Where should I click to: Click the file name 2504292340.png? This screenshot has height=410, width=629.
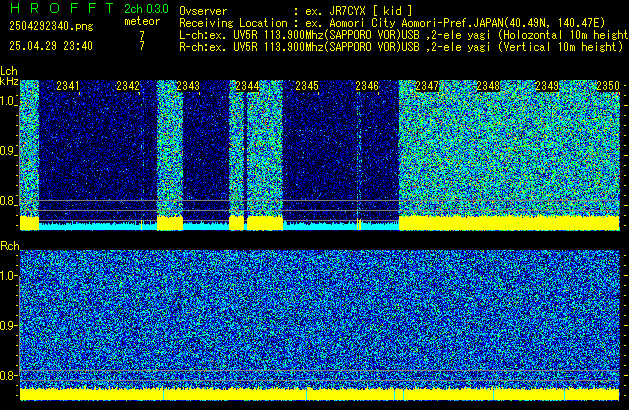tap(51, 26)
